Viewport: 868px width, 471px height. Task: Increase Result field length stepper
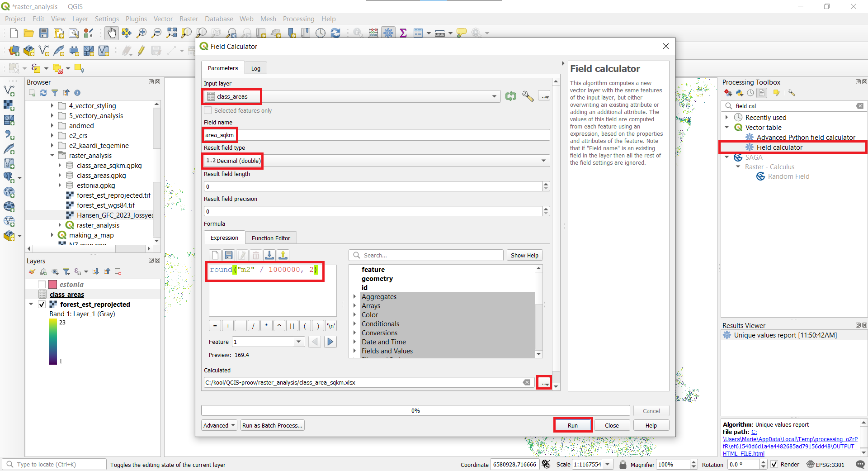[546, 184]
